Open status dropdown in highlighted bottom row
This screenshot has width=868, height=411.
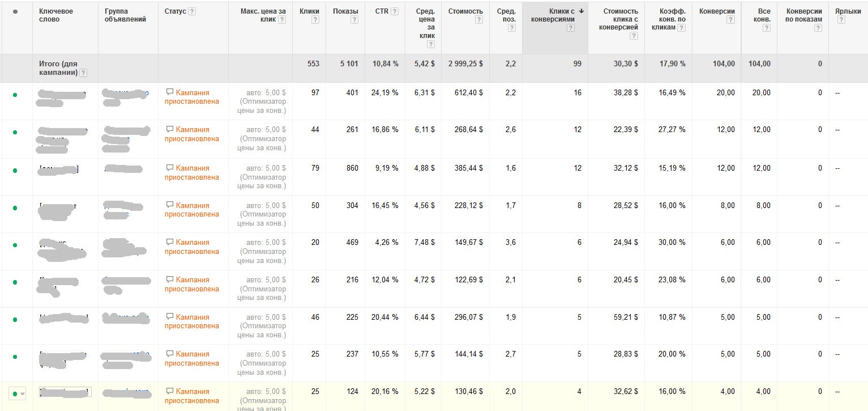coord(22,393)
